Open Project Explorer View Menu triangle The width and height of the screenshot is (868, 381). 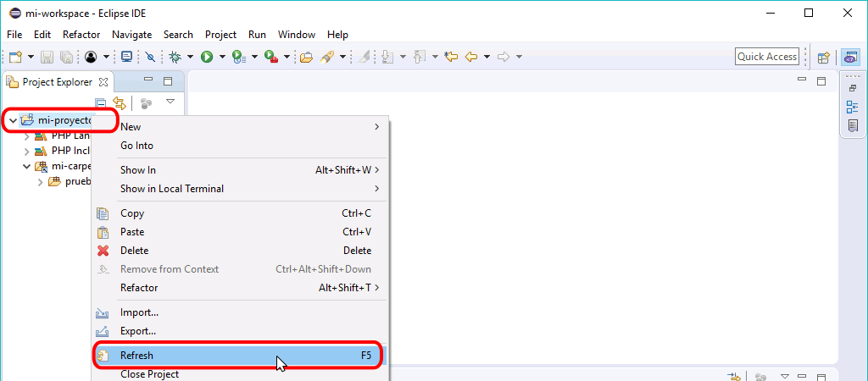[x=170, y=102]
